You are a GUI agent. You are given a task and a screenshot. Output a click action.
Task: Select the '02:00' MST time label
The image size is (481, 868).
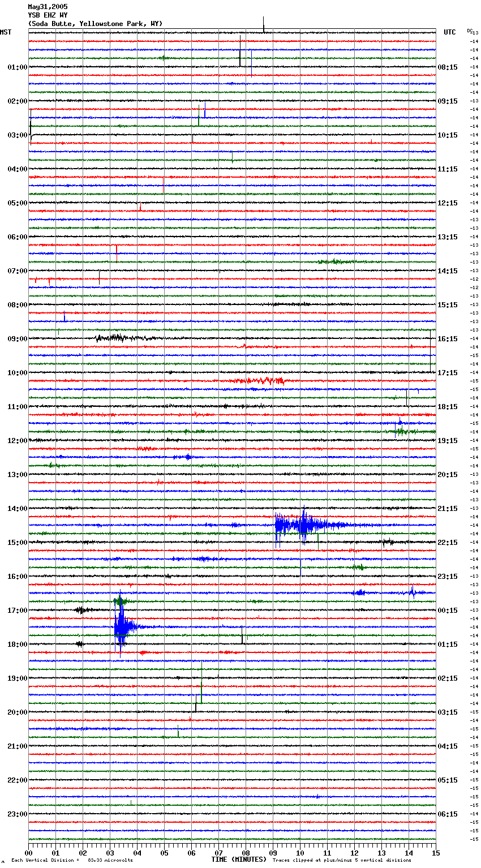click(x=18, y=101)
